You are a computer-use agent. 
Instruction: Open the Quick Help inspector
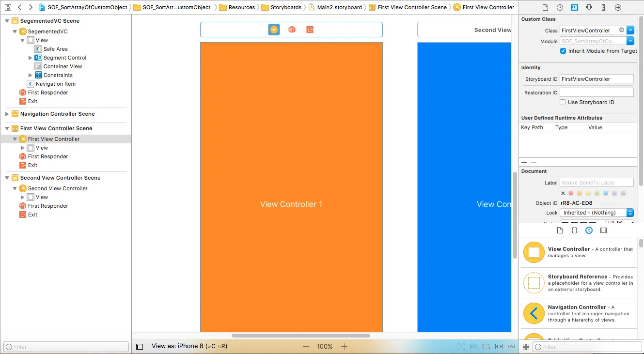pos(560,8)
